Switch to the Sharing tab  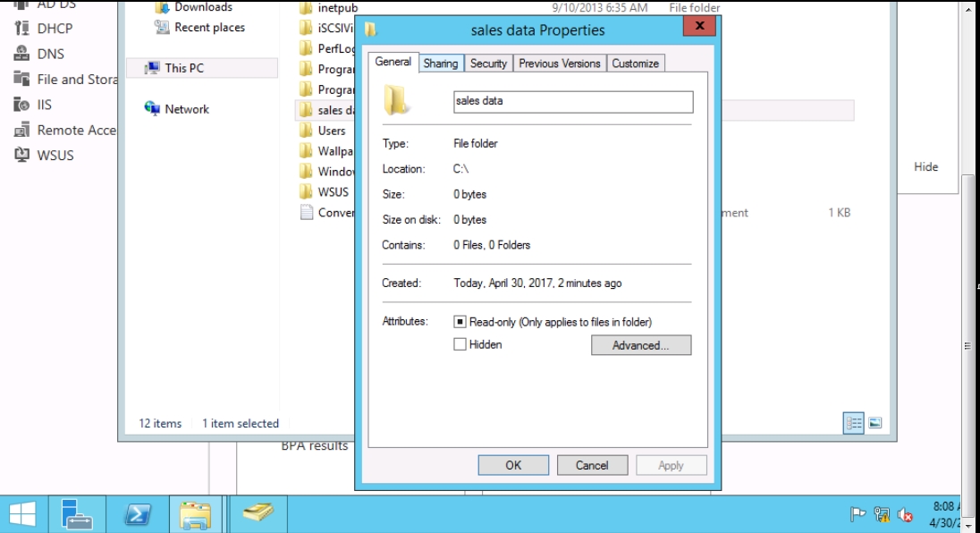(440, 63)
